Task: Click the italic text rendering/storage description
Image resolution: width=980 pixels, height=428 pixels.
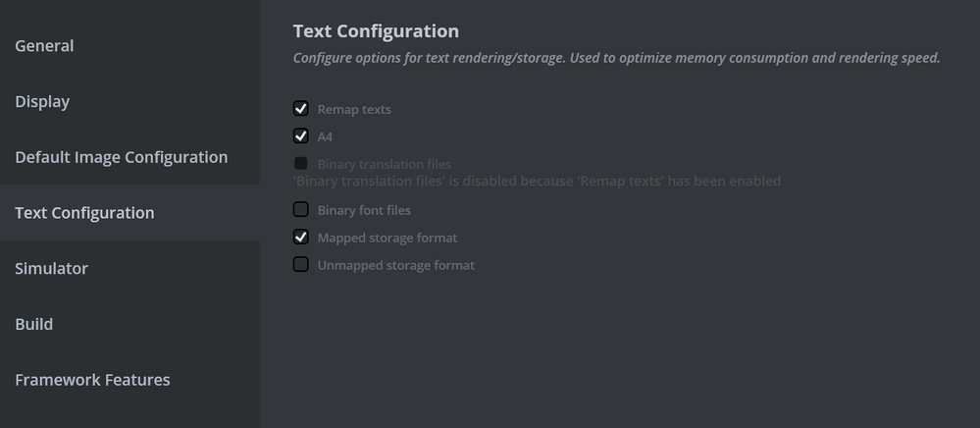Action: coord(616,58)
